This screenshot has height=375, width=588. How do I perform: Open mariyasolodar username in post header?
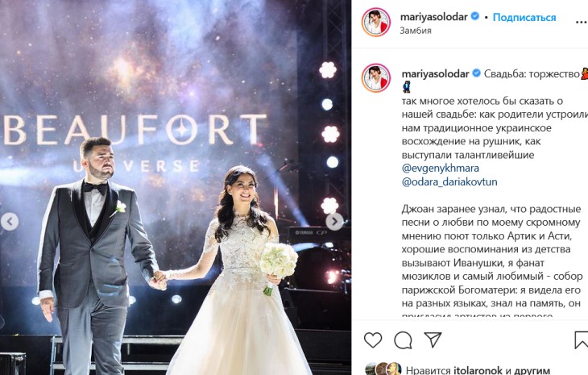[x=434, y=17]
